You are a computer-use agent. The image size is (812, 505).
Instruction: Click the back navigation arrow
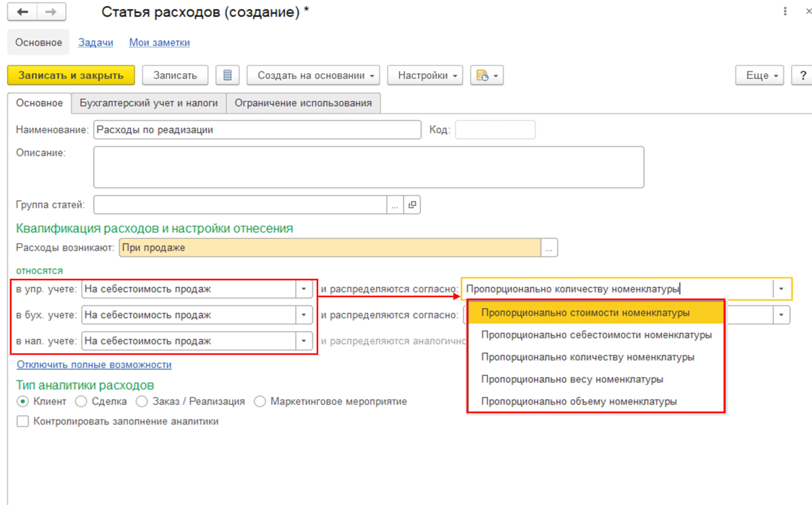coord(22,12)
